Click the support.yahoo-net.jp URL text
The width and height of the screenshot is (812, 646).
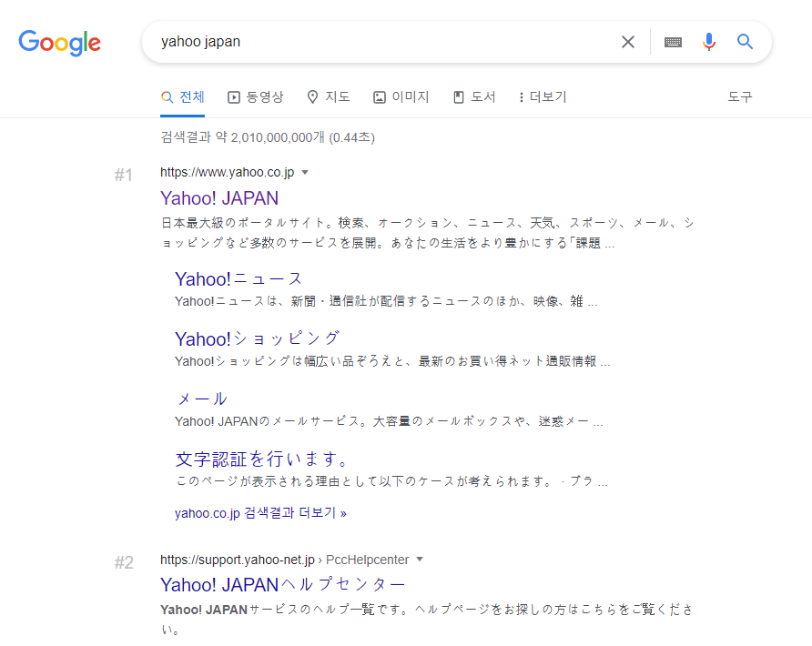238,560
